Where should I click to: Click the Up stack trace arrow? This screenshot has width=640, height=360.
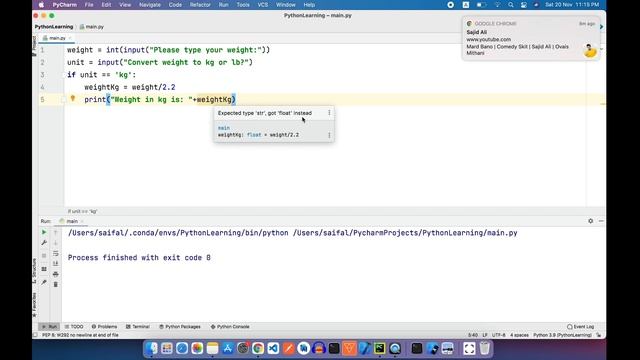[56, 232]
